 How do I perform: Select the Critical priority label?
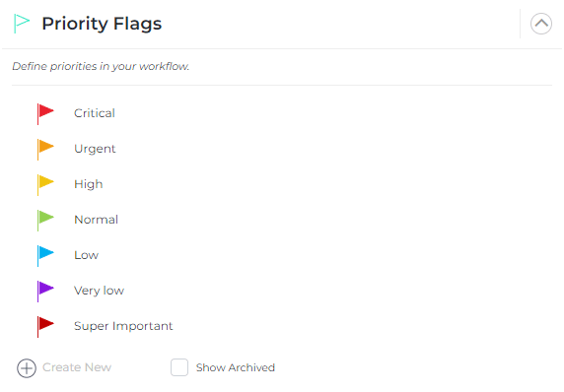click(x=95, y=113)
